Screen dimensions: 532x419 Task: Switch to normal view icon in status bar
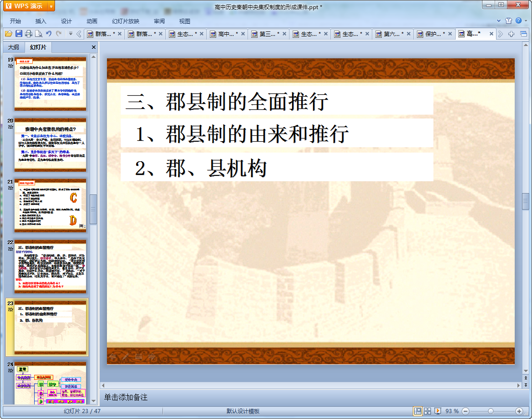click(x=418, y=411)
